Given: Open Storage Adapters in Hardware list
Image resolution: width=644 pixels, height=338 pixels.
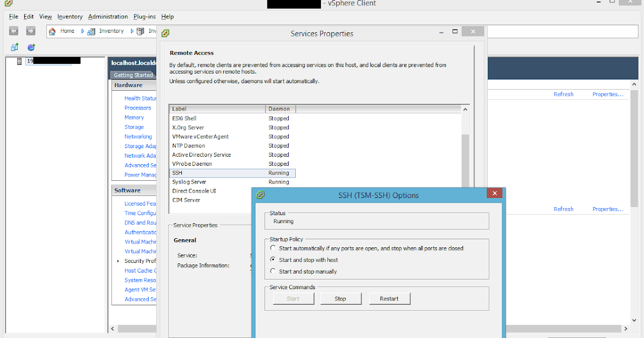Looking at the screenshot, I should [x=141, y=146].
